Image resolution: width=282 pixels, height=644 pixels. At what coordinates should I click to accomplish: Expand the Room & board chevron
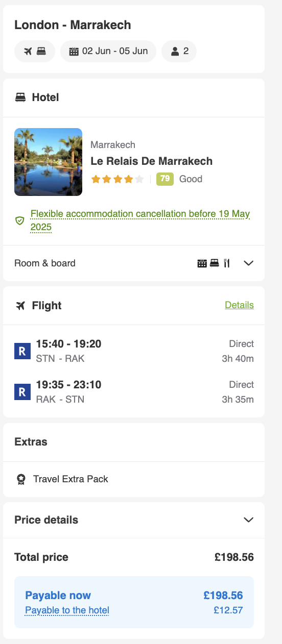[x=249, y=263]
